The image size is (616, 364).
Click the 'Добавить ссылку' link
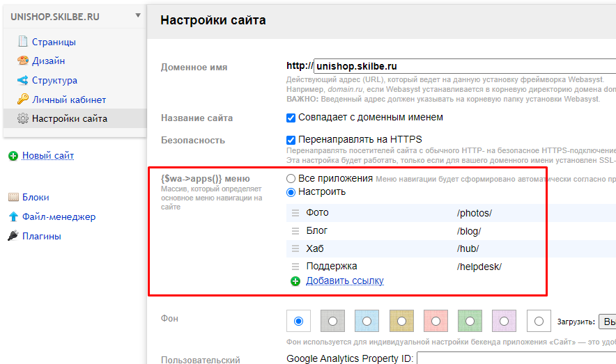point(344,280)
